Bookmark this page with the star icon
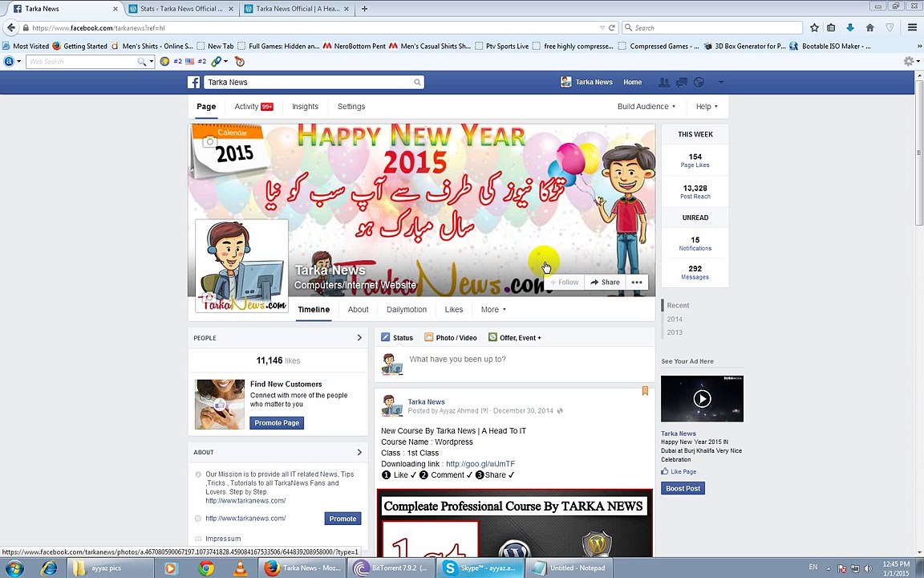This screenshot has width=924, height=578. (814, 28)
